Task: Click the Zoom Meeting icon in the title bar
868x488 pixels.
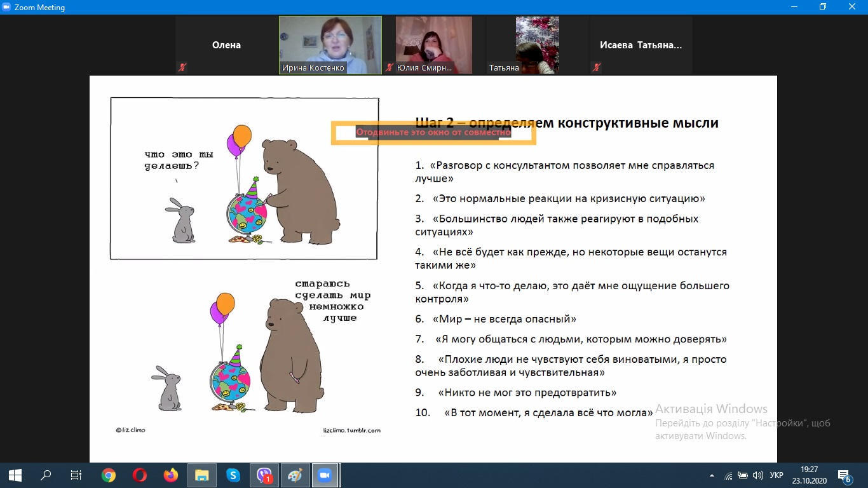Action: 7,7
